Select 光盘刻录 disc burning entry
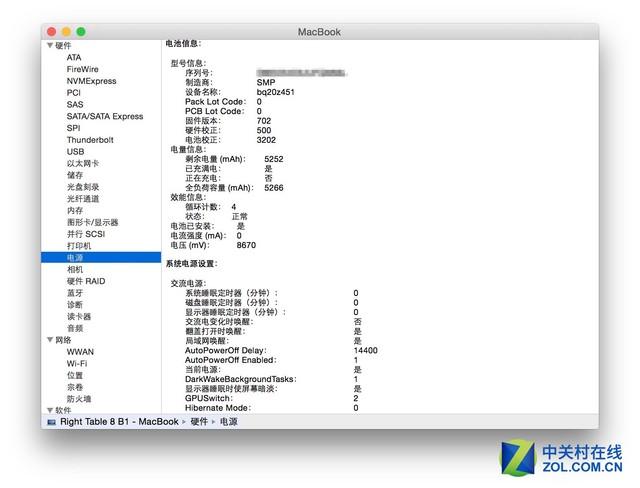 point(83,187)
